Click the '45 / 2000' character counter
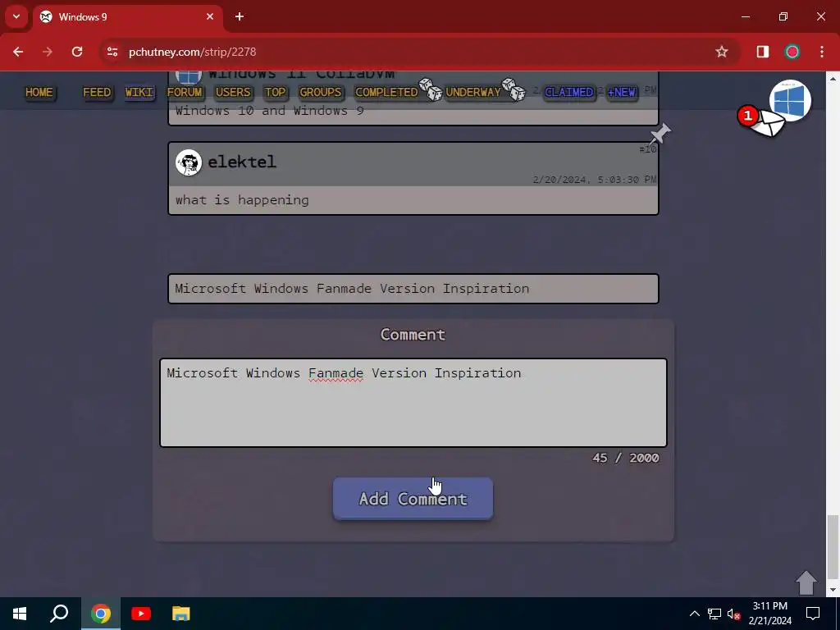Viewport: 840px width, 630px height. 626,458
